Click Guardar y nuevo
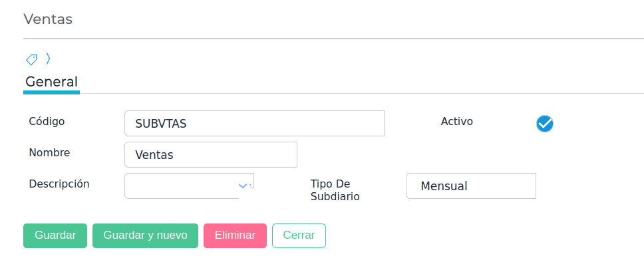Screen dimensions: 644x278 pyautogui.click(x=145, y=235)
